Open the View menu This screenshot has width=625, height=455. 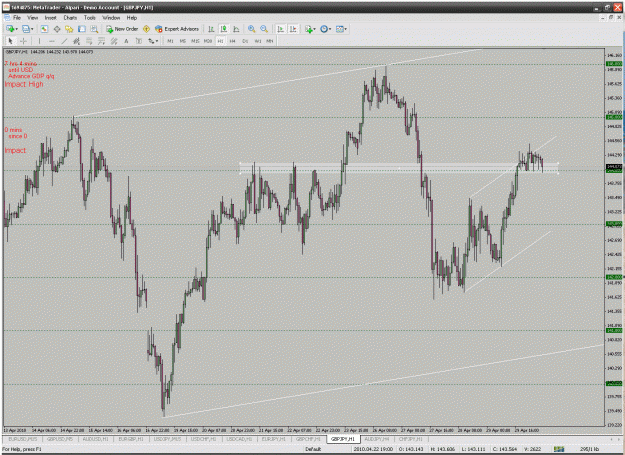pos(32,18)
